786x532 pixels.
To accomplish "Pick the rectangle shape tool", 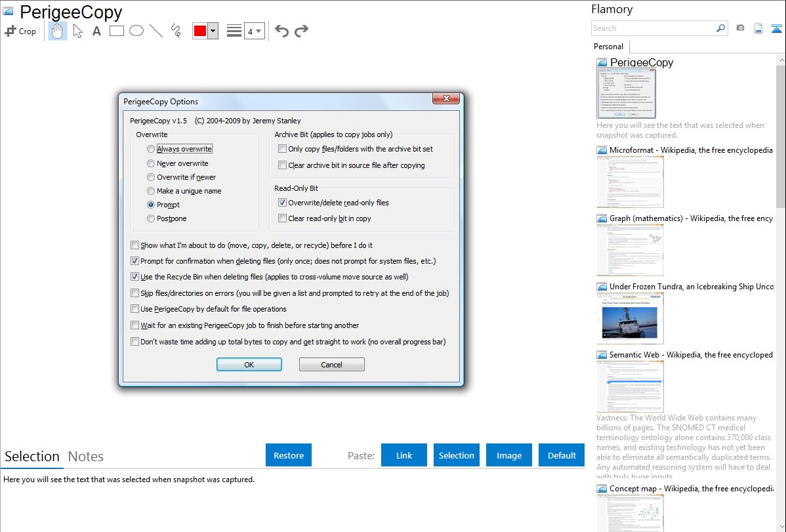I will coord(117,31).
